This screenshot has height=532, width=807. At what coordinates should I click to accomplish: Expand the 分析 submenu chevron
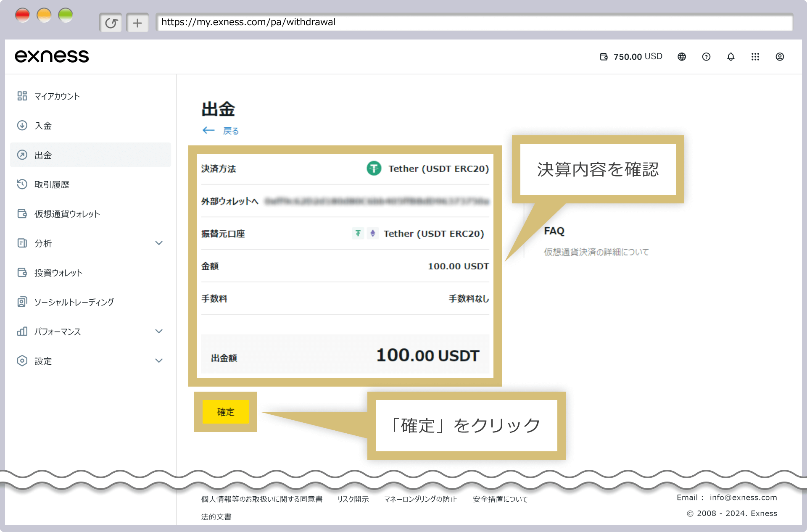[159, 243]
